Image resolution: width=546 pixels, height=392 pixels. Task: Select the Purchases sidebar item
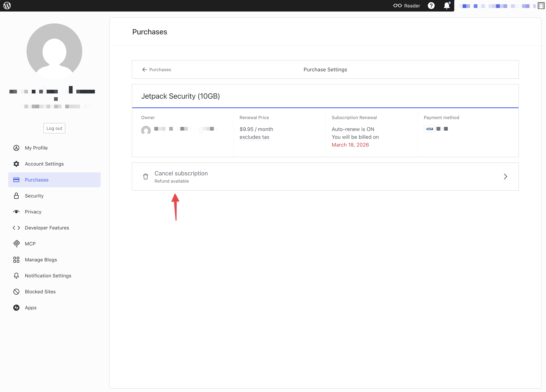pos(37,180)
